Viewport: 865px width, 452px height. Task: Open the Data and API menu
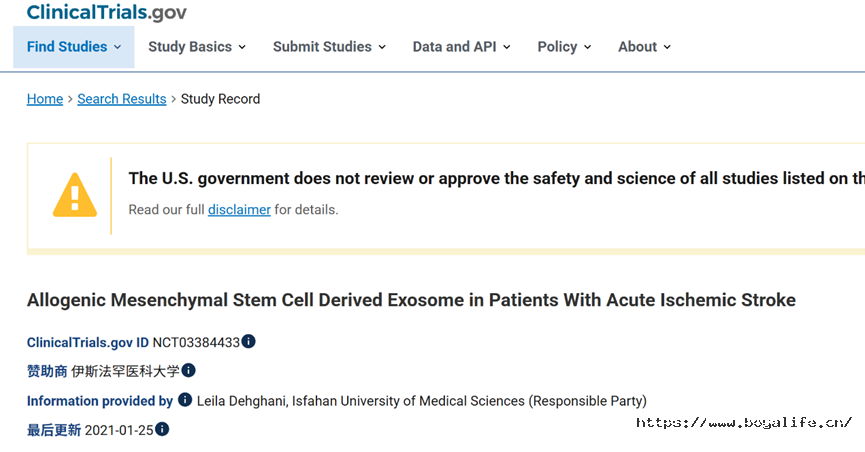(x=462, y=47)
